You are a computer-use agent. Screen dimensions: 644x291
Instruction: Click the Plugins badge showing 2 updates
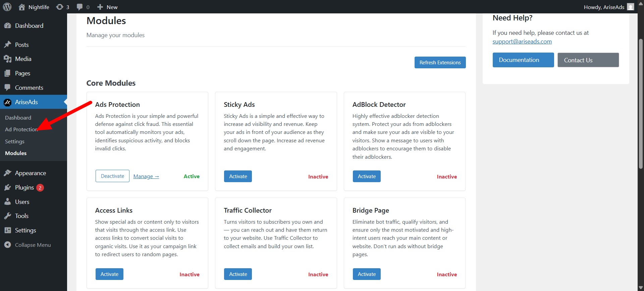tap(40, 188)
